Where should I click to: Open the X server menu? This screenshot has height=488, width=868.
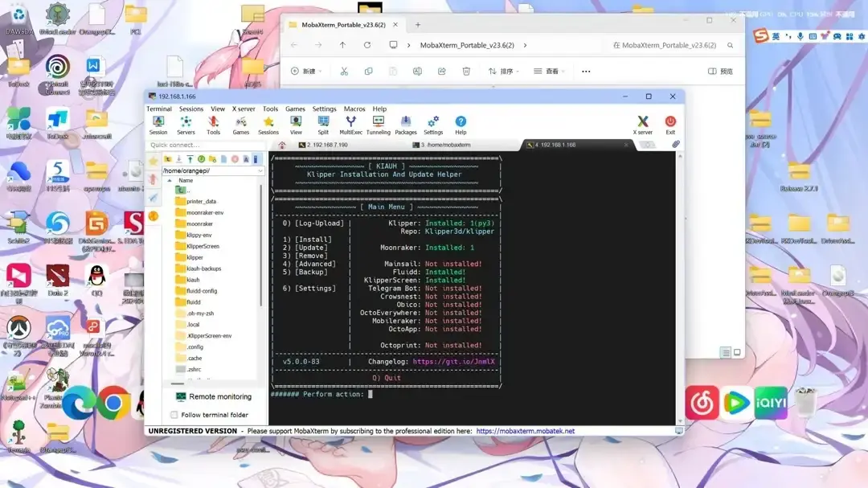coord(244,109)
